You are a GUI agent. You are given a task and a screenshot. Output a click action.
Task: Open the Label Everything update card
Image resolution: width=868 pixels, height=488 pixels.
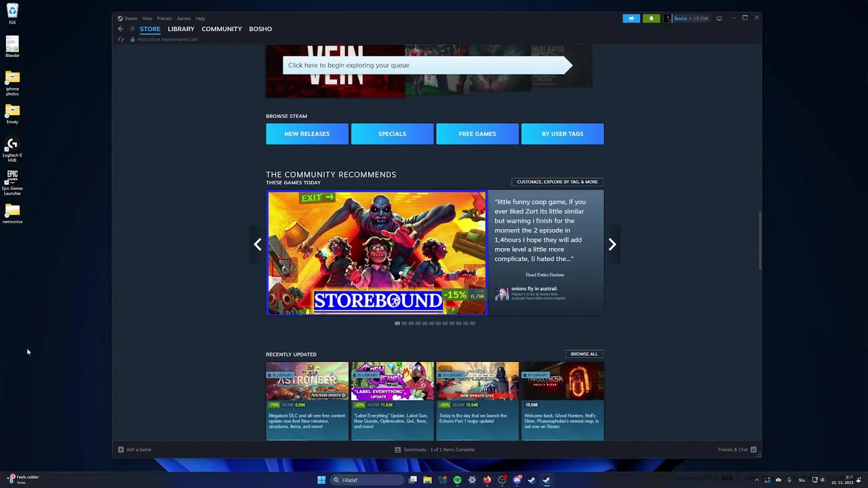392,401
